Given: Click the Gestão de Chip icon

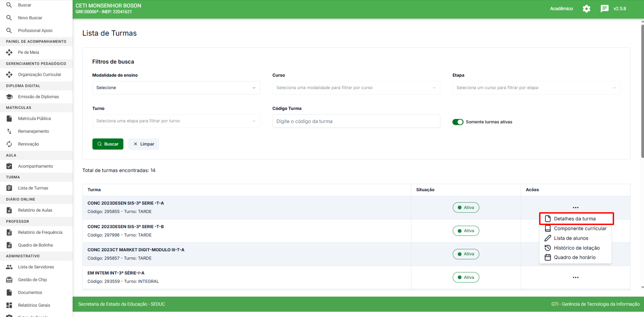Looking at the screenshot, I should pyautogui.click(x=9, y=280).
